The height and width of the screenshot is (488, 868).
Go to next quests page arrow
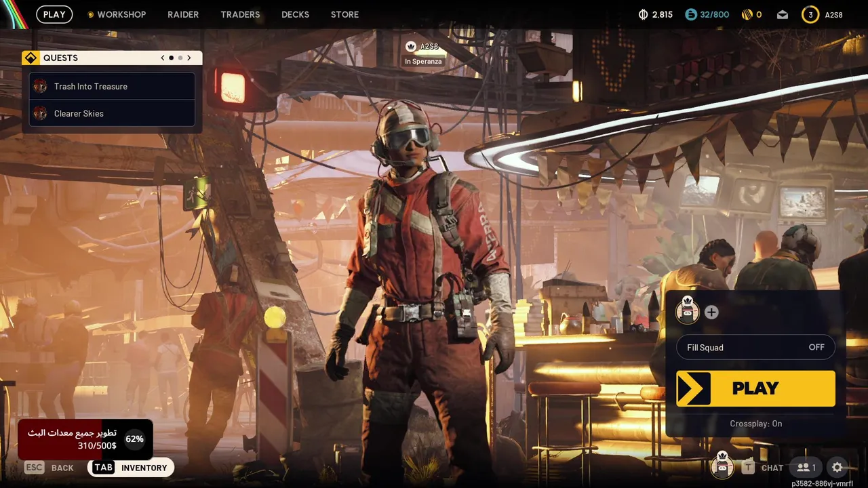(189, 58)
